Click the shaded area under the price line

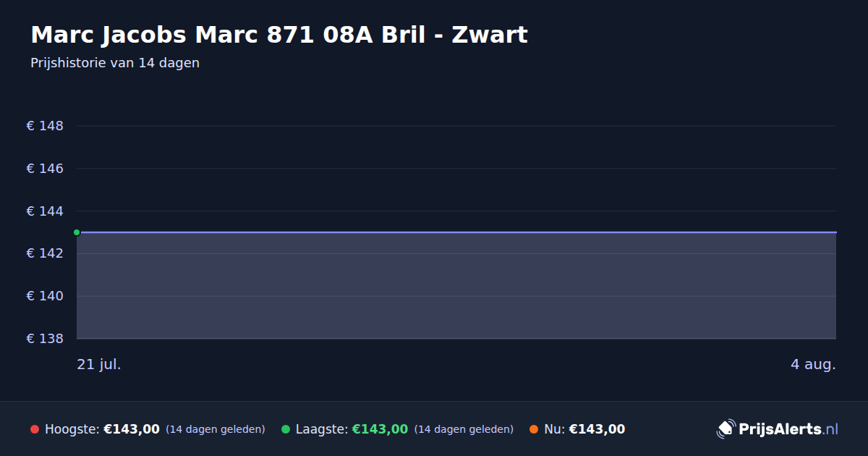click(456, 286)
